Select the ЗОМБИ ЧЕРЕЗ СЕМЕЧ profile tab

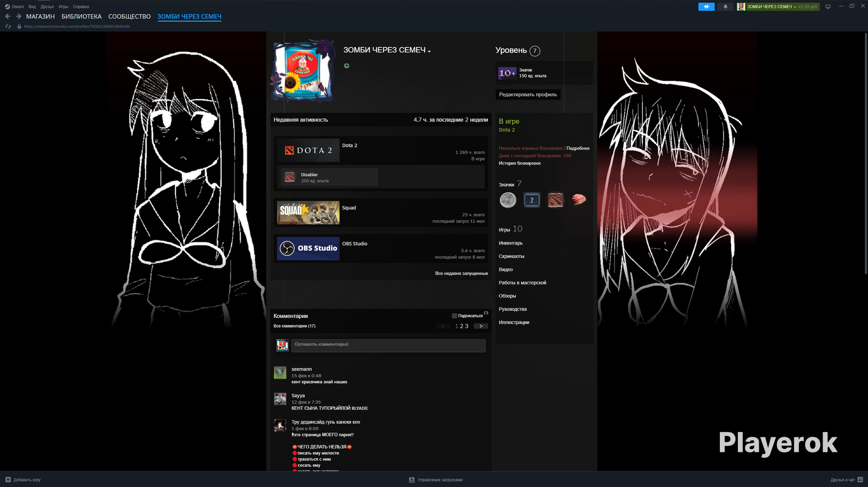pyautogui.click(x=189, y=17)
